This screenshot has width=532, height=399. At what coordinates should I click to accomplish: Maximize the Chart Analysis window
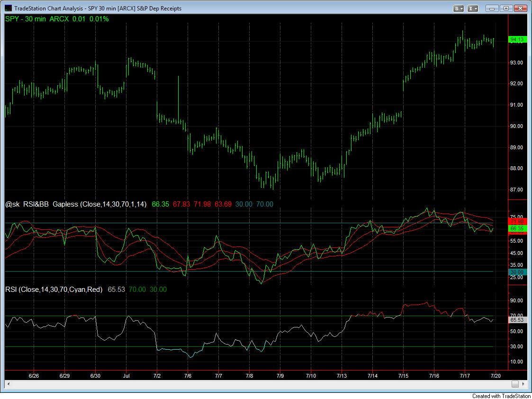506,9
